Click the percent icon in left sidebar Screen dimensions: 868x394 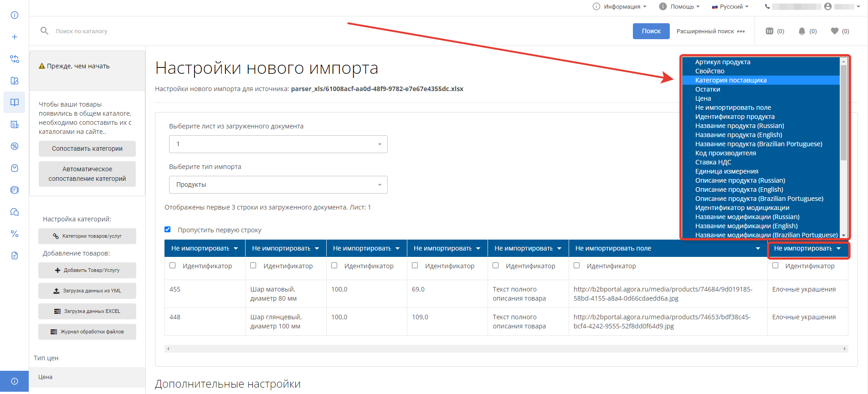click(15, 234)
